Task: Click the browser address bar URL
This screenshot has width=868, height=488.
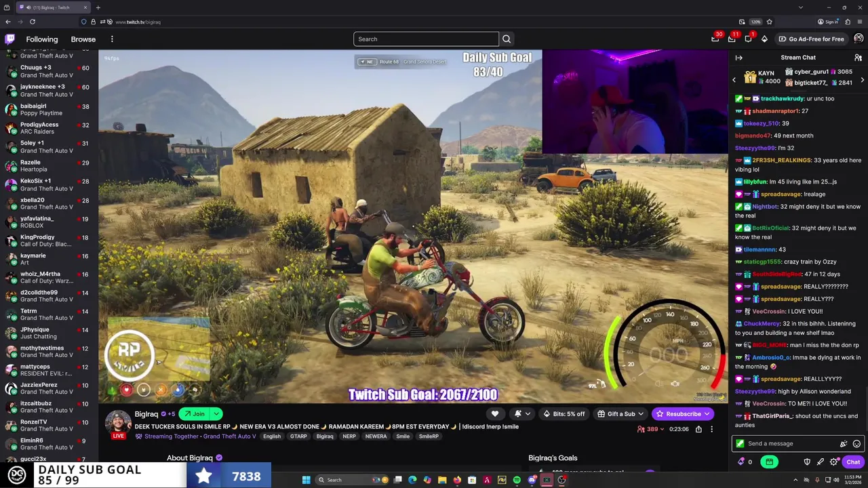Action: (138, 22)
